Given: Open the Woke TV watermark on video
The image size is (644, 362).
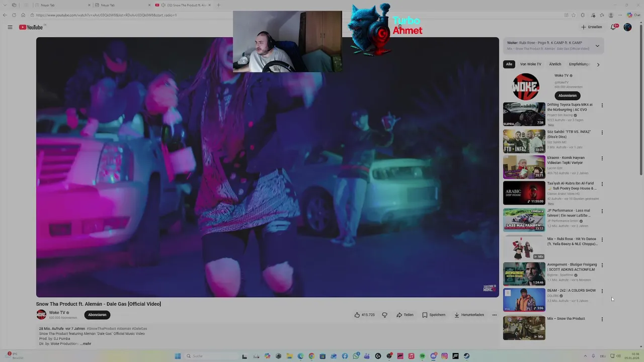Looking at the screenshot, I should [x=490, y=288].
